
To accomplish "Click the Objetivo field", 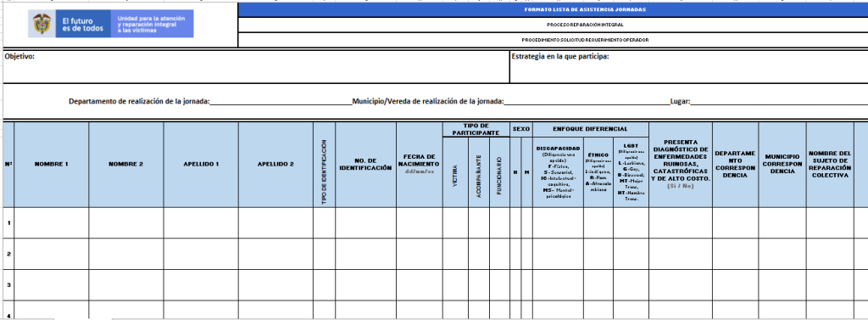I will [x=256, y=66].
